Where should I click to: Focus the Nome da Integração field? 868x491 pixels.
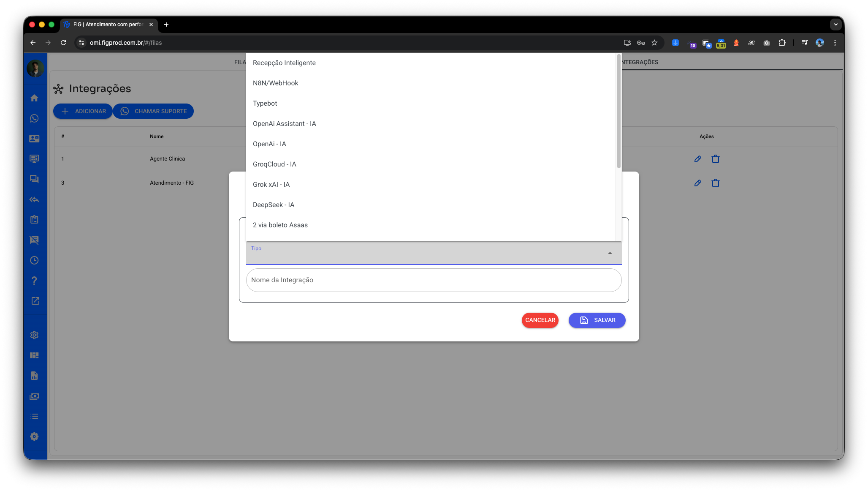(434, 280)
